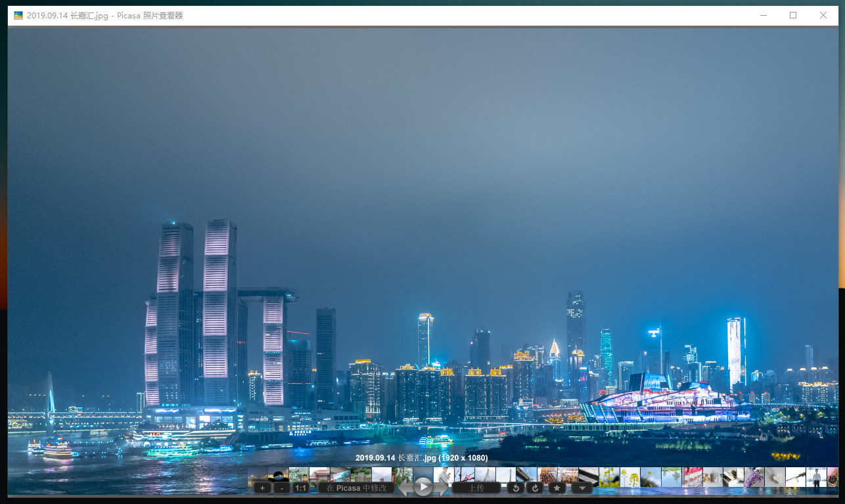Go to the previous photo with the left arrow
845x504 pixels.
click(404, 488)
